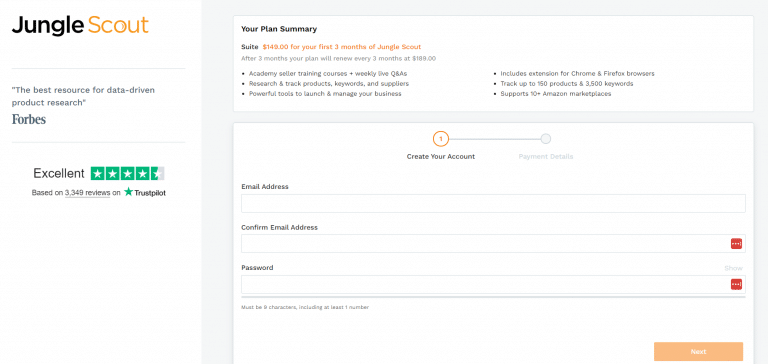
Task: Click the Trustpilot logo star
Action: 129,192
